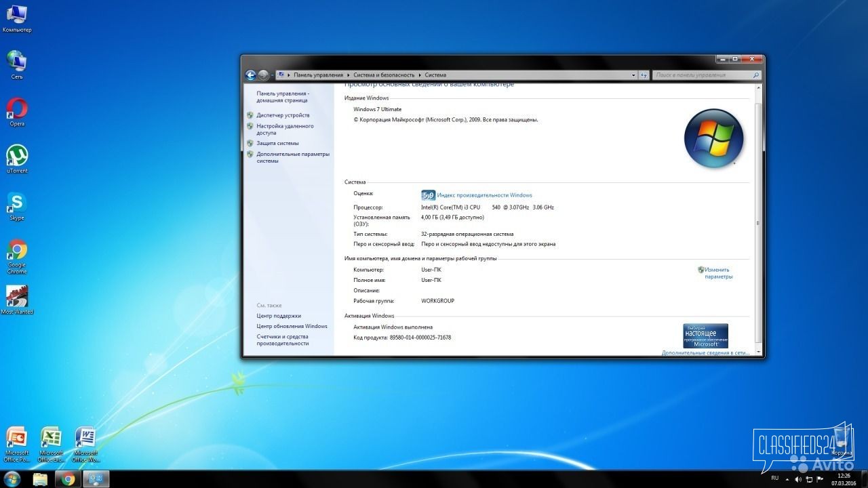The width and height of the screenshot is (868, 488).
Task: Open Дополнительные сведения в сети link
Action: tap(705, 352)
